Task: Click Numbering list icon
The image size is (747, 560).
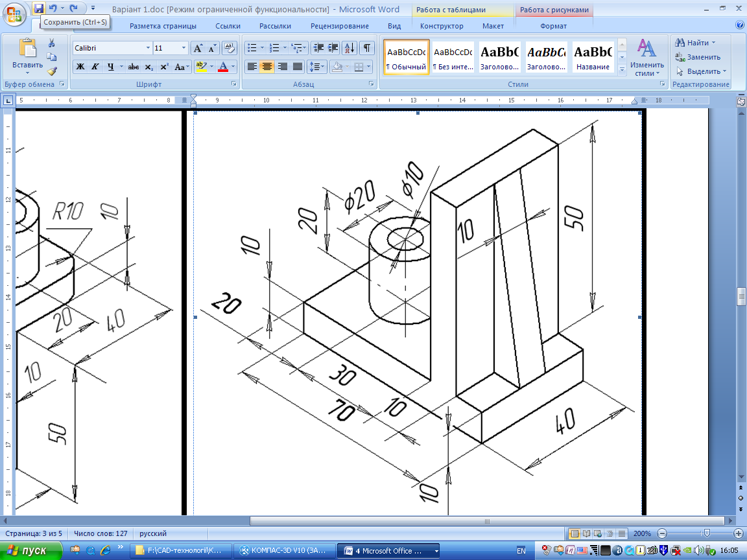Action: coord(274,48)
